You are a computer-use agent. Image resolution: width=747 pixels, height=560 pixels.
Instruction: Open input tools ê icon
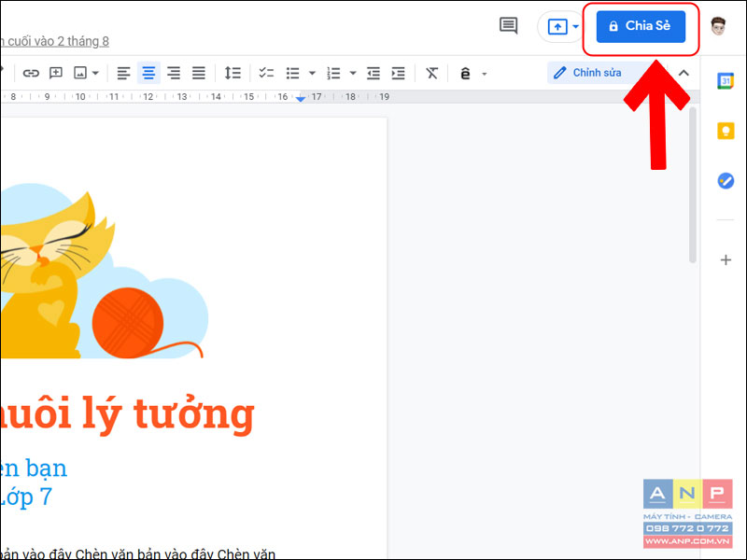click(465, 74)
